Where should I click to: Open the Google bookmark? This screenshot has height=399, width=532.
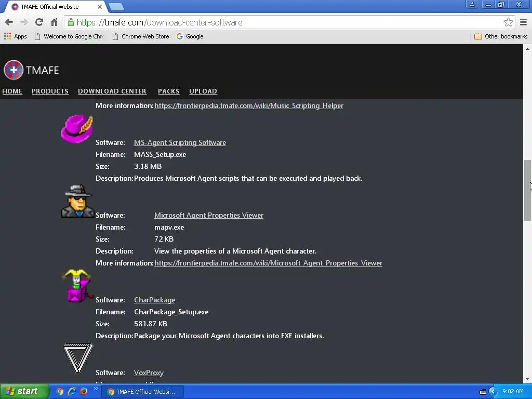tap(190, 36)
